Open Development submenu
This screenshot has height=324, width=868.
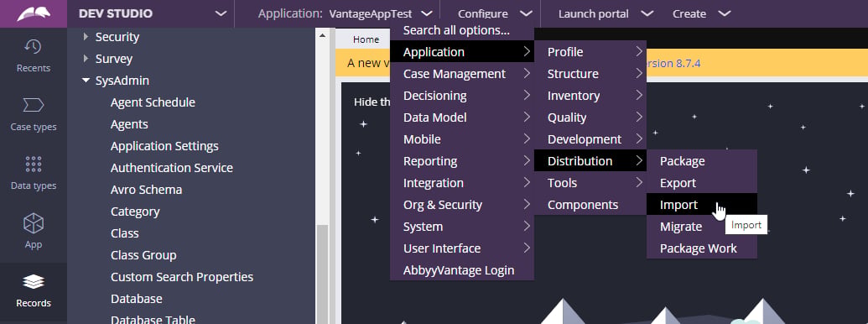[x=590, y=139]
